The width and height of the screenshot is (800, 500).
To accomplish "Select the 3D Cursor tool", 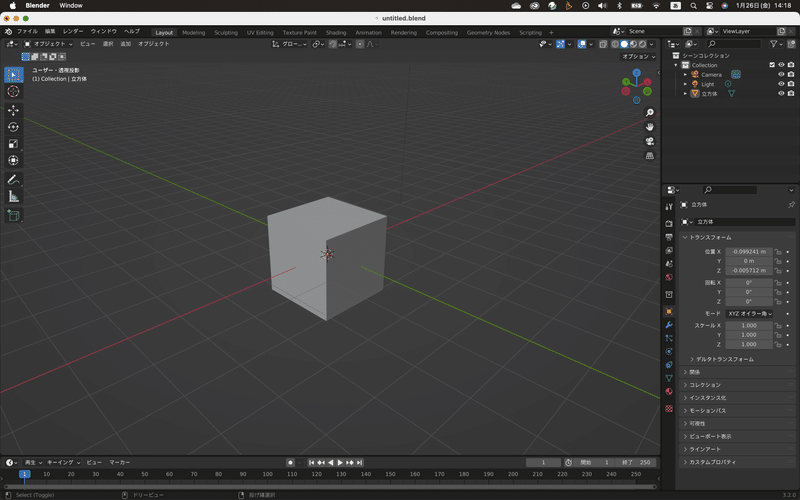I will [14, 91].
